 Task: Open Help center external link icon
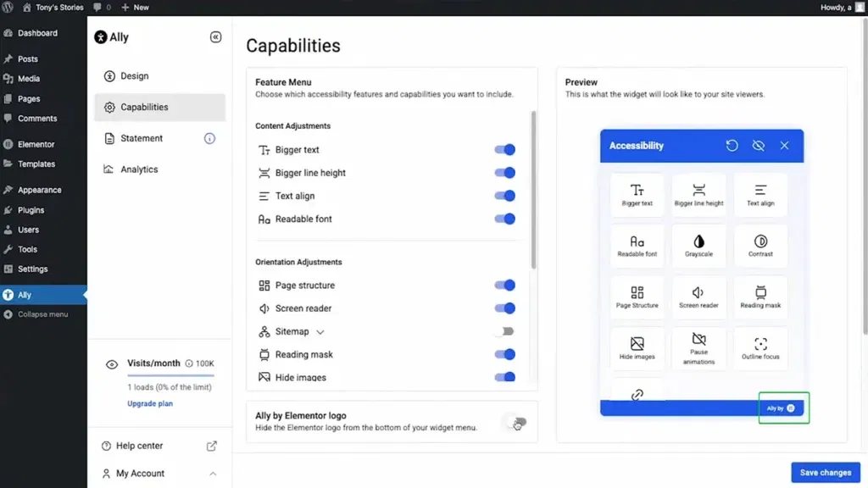click(212, 446)
